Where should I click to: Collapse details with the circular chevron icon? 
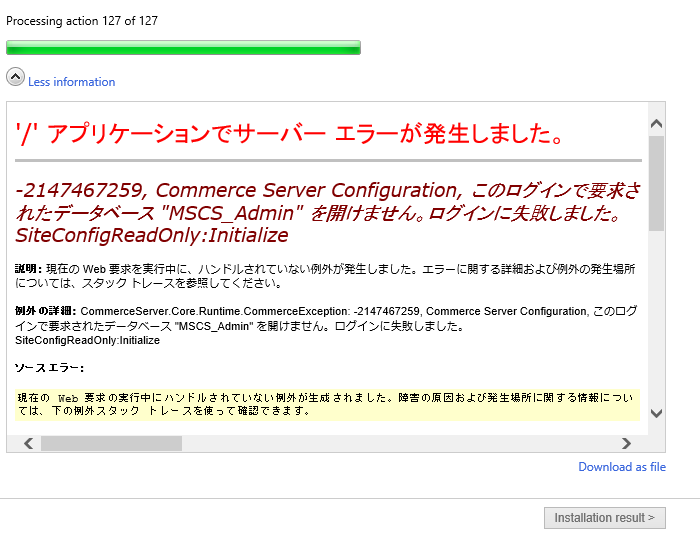click(15, 77)
